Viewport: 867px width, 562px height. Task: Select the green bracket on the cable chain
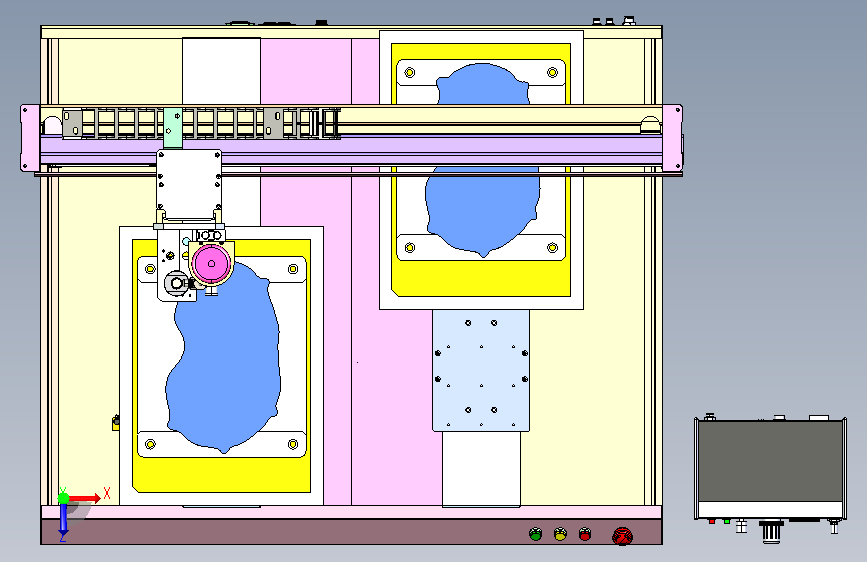point(173,128)
